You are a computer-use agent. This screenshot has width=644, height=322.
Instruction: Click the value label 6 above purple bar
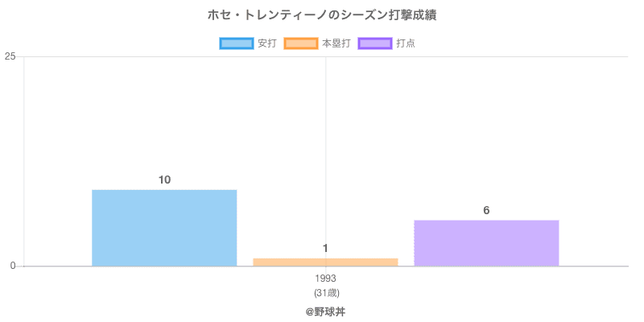[x=486, y=210]
